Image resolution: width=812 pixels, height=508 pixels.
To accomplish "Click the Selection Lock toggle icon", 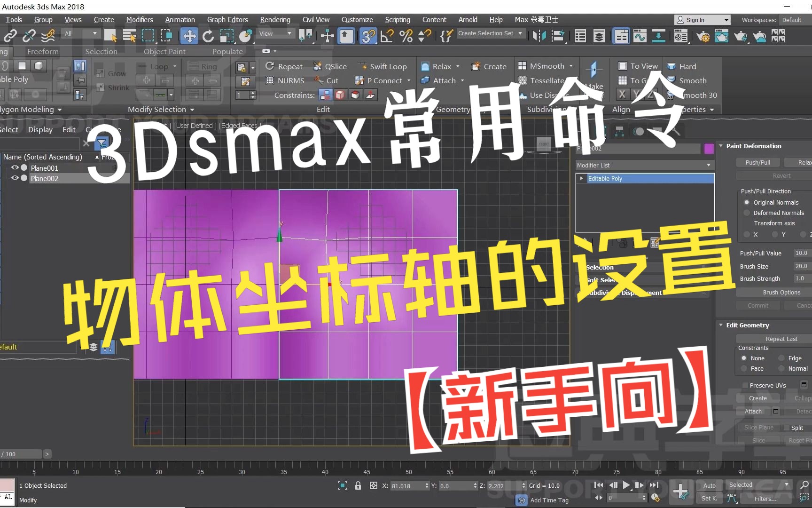I will [358, 485].
